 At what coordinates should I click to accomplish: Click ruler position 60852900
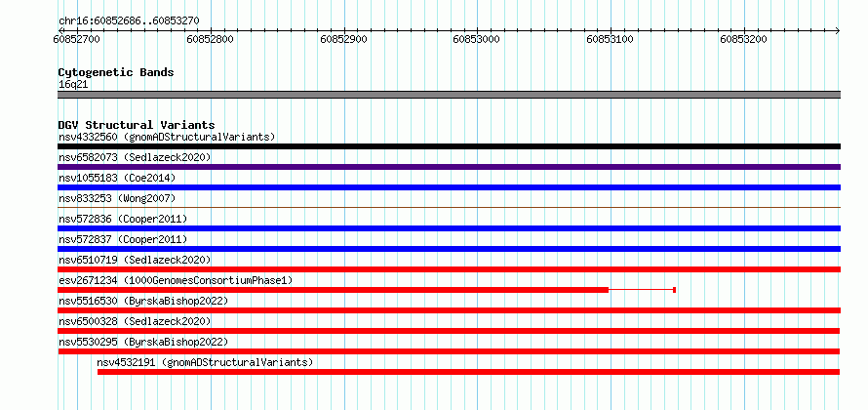tap(343, 39)
